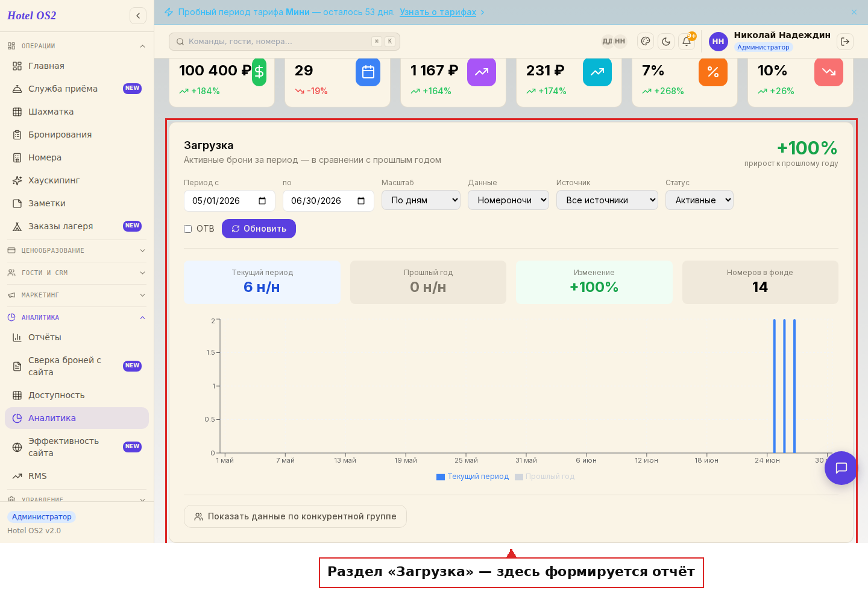Open calendar picker for start date
This screenshot has width=868, height=602.
[262, 201]
